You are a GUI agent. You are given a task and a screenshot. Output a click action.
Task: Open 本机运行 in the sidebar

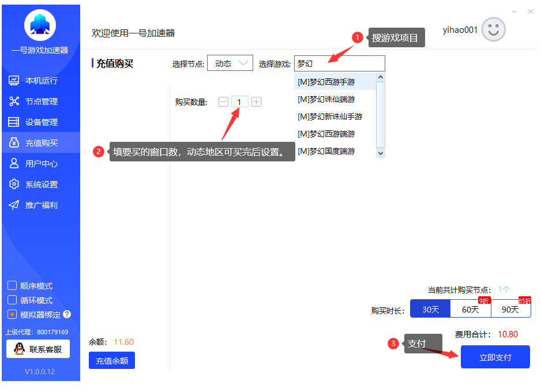coord(41,81)
